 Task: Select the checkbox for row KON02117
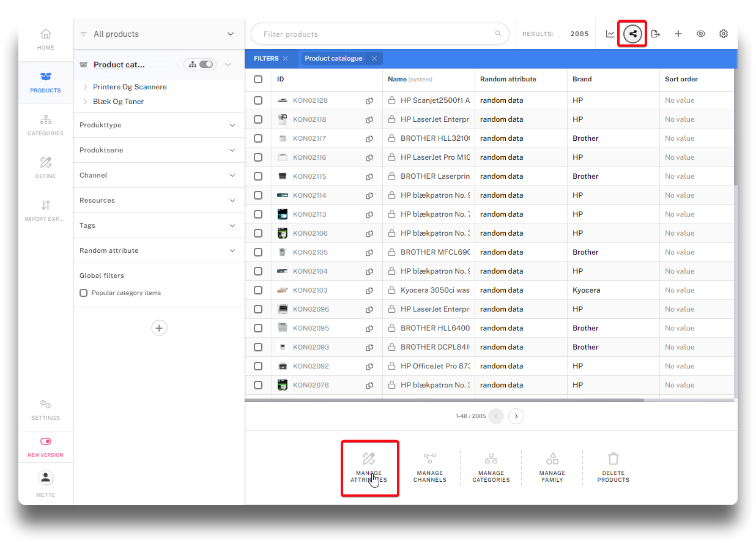tap(258, 138)
